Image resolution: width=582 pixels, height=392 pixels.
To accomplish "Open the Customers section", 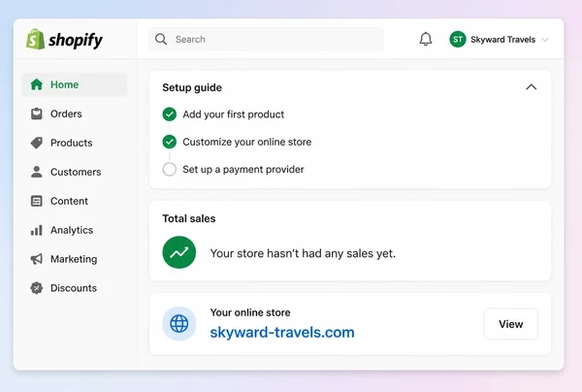I will pos(75,172).
